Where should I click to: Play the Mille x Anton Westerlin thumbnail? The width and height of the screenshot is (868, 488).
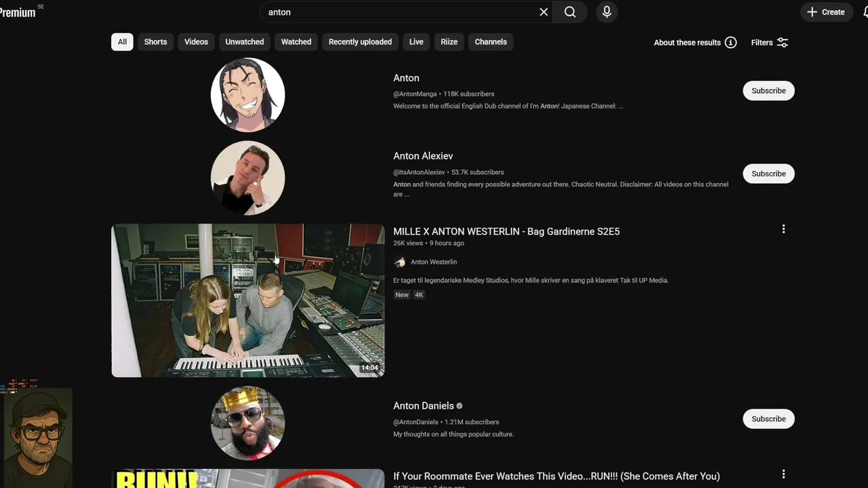[x=248, y=300]
